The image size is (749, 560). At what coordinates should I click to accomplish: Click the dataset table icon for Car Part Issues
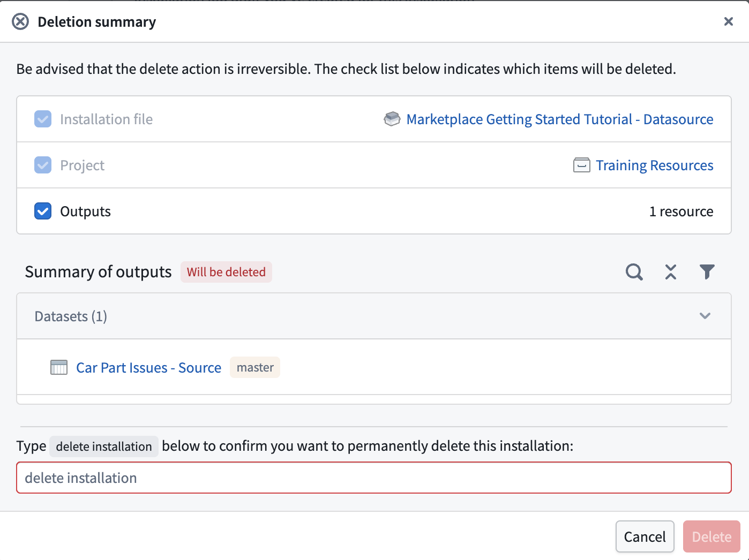[59, 367]
